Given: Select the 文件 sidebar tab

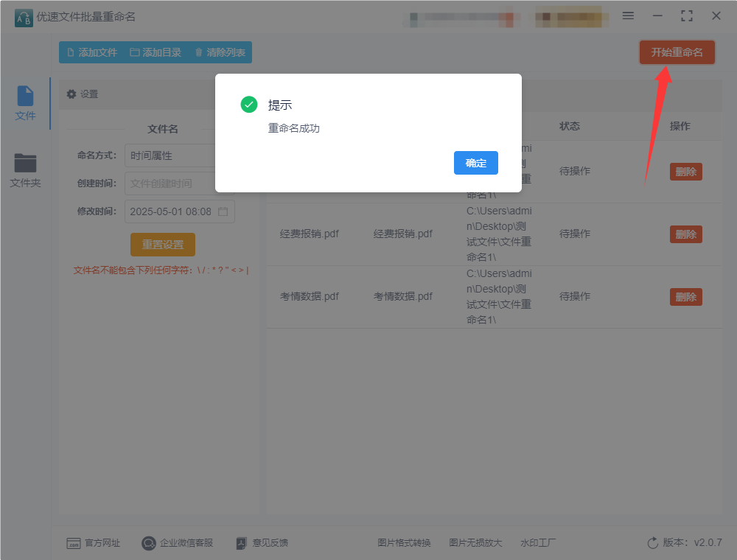Looking at the screenshot, I should (x=25, y=104).
